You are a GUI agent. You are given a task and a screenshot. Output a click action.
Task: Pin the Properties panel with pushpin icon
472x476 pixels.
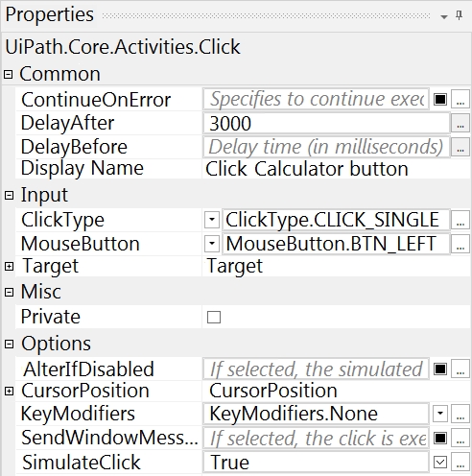(460, 15)
